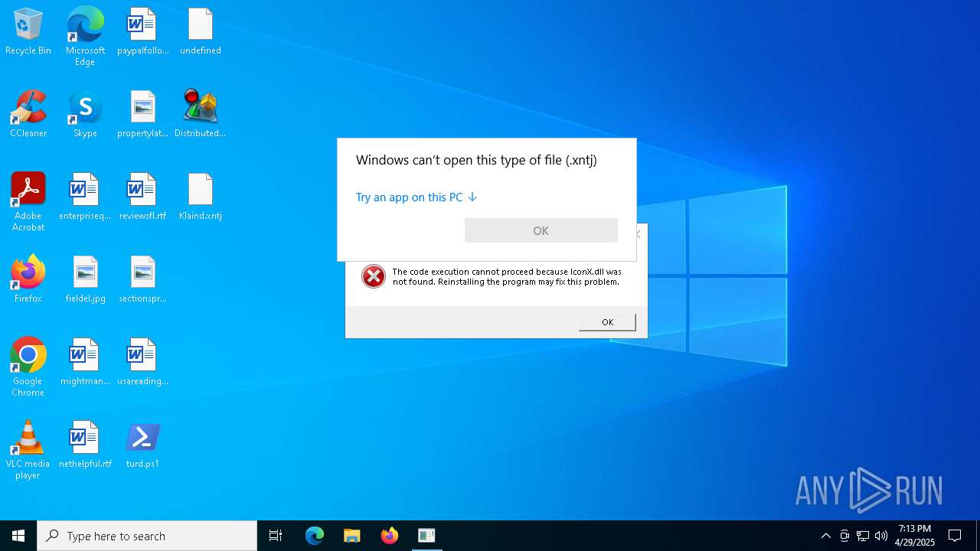Click the Type here to search box
The height and width of the screenshot is (551, 980).
(x=147, y=536)
